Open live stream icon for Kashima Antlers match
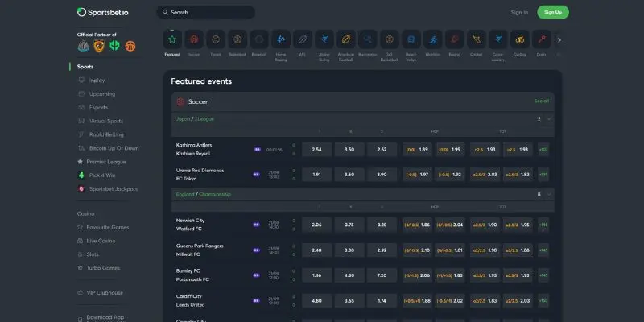The height and width of the screenshot is (322, 644). click(257, 150)
